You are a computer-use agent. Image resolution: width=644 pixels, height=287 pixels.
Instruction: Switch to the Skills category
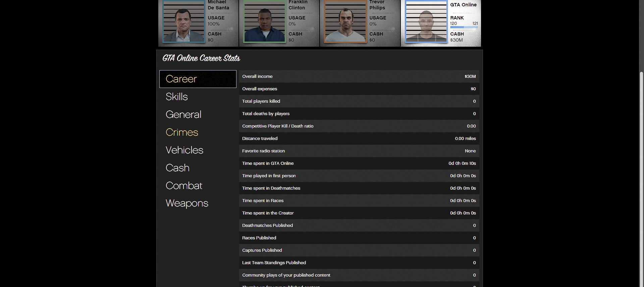tap(177, 97)
